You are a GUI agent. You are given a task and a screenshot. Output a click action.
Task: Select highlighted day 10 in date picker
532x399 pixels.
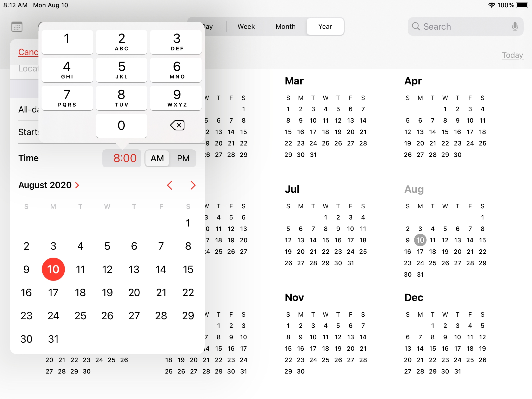tap(53, 269)
